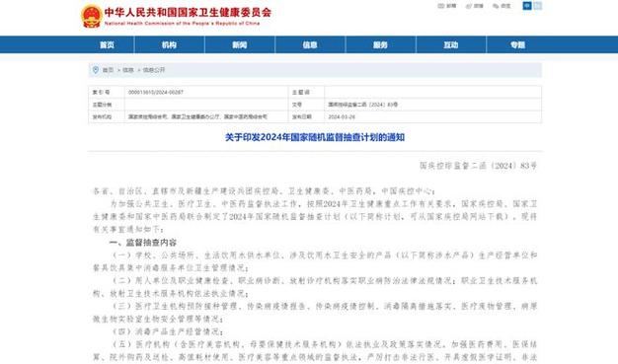618x364 pixels.
Task: Click the national emblem logo
Action: 92,16
